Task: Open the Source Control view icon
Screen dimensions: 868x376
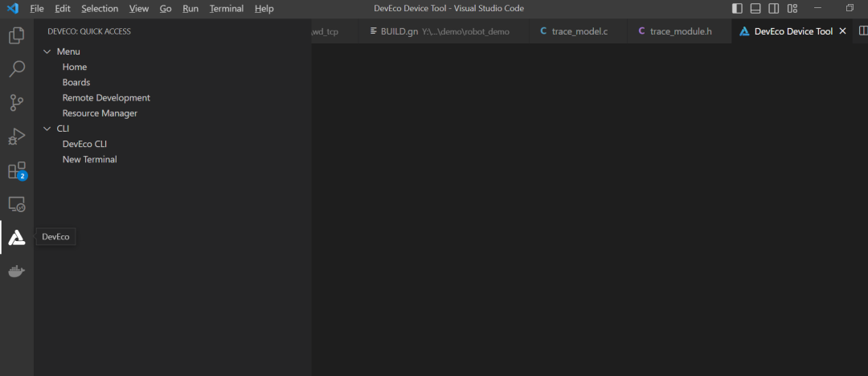Action: (17, 103)
